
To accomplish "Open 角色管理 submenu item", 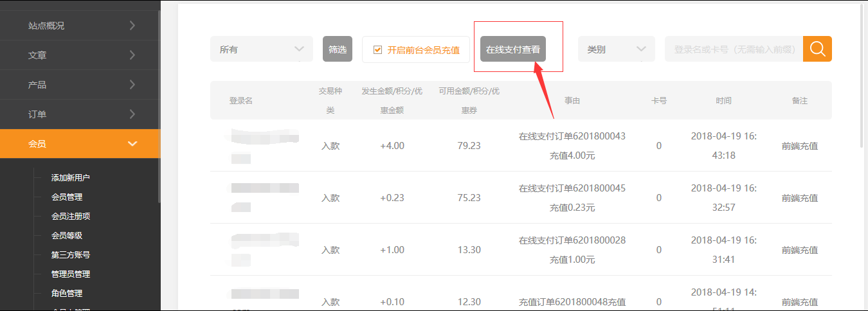I will click(x=67, y=293).
